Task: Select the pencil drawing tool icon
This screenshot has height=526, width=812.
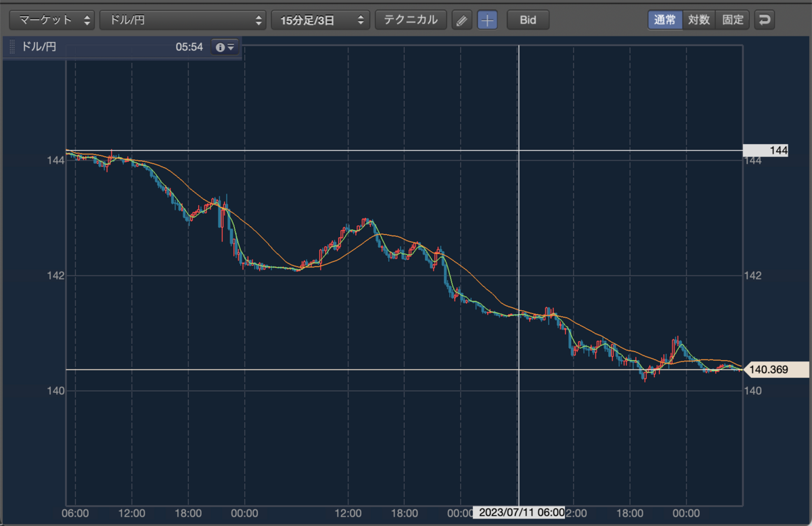Action: [x=461, y=20]
